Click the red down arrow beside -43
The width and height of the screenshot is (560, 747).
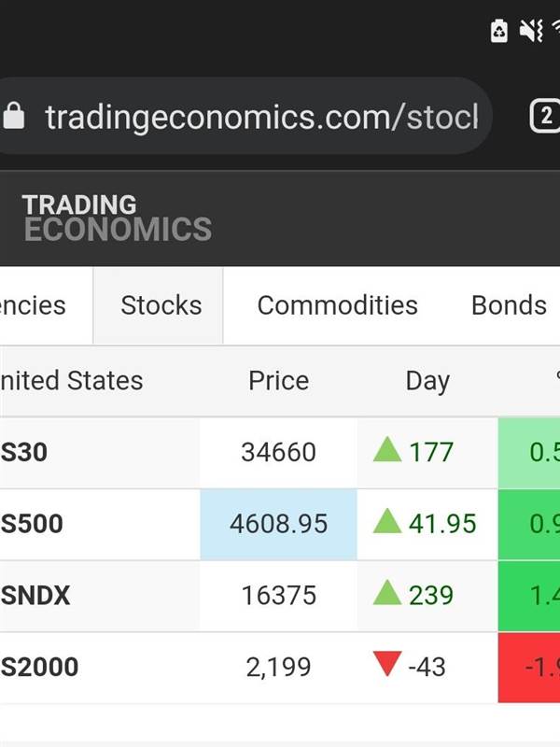click(387, 664)
